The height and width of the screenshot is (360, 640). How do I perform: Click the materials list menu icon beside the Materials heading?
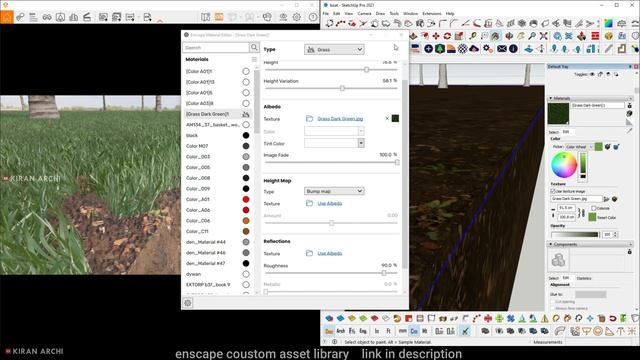pos(254,60)
